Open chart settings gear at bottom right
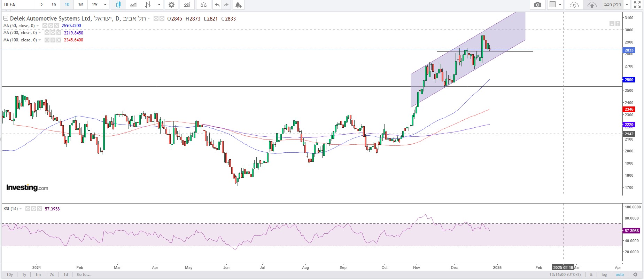 635,274
